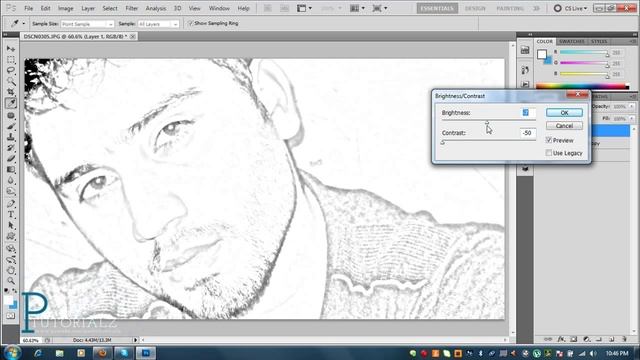Select the Move tool
Screen dimensions: 640x360
(x=11, y=49)
